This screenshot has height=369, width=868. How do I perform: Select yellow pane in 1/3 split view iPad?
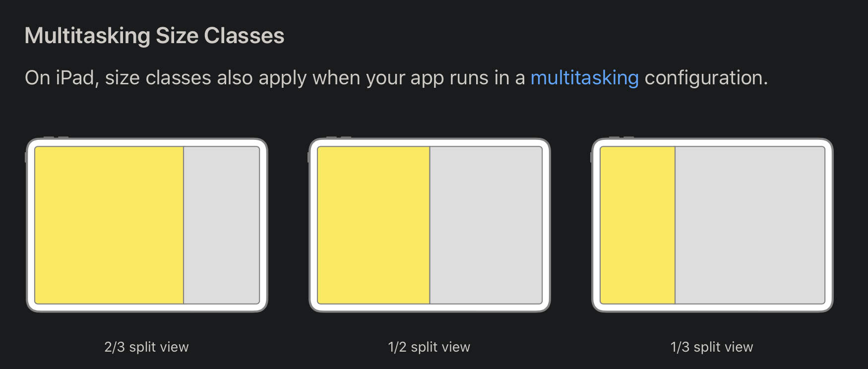pyautogui.click(x=637, y=225)
